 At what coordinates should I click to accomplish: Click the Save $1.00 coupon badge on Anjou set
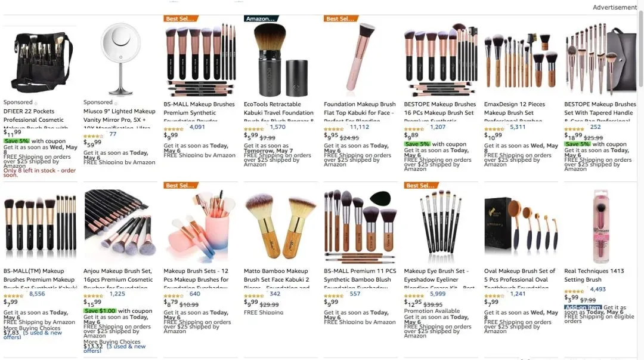[x=100, y=311]
